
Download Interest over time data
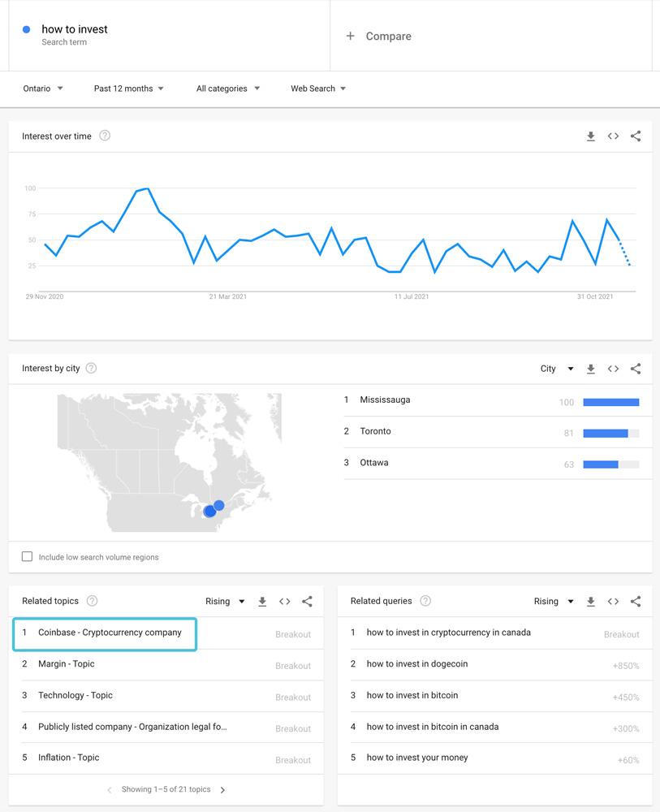(591, 136)
